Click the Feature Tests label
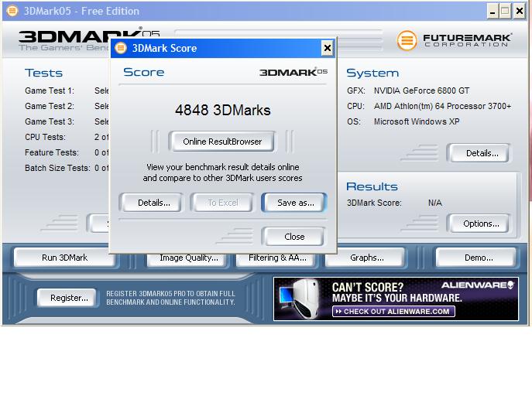532x396 pixels. click(x=52, y=152)
